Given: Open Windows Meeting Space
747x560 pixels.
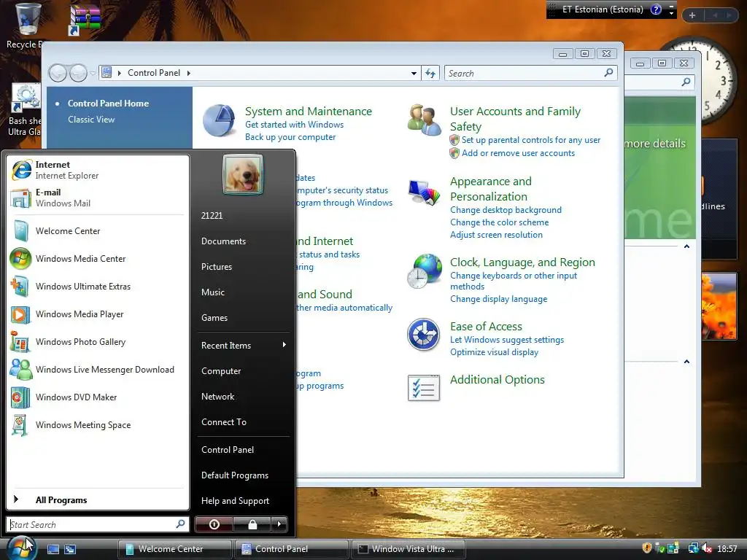Looking at the screenshot, I should pyautogui.click(x=98, y=425).
